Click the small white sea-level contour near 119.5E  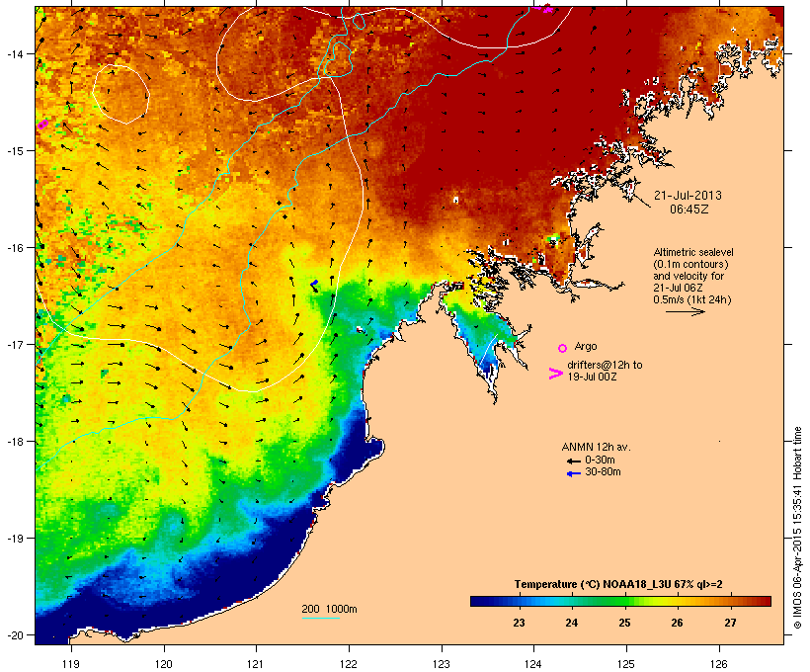click(x=121, y=94)
